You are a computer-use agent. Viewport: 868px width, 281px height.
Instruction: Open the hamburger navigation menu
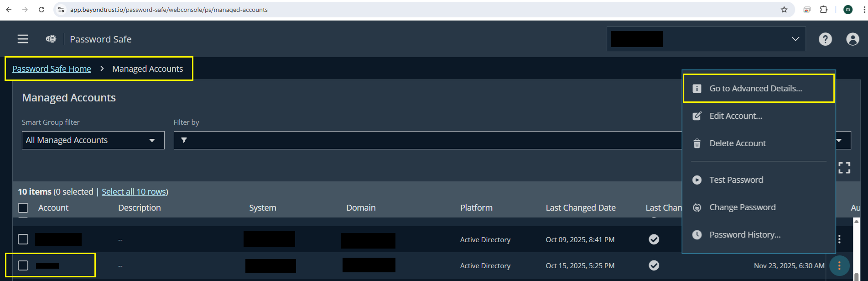[x=23, y=39]
